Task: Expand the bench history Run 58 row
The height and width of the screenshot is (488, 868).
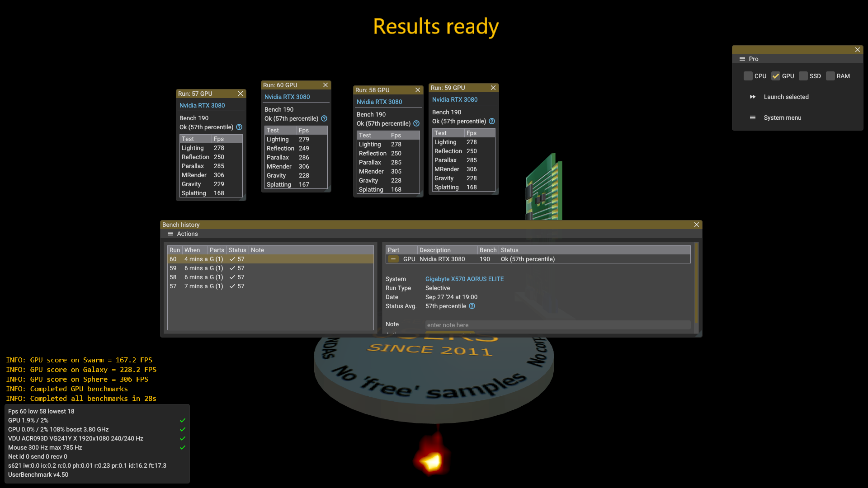Action: coord(269,277)
